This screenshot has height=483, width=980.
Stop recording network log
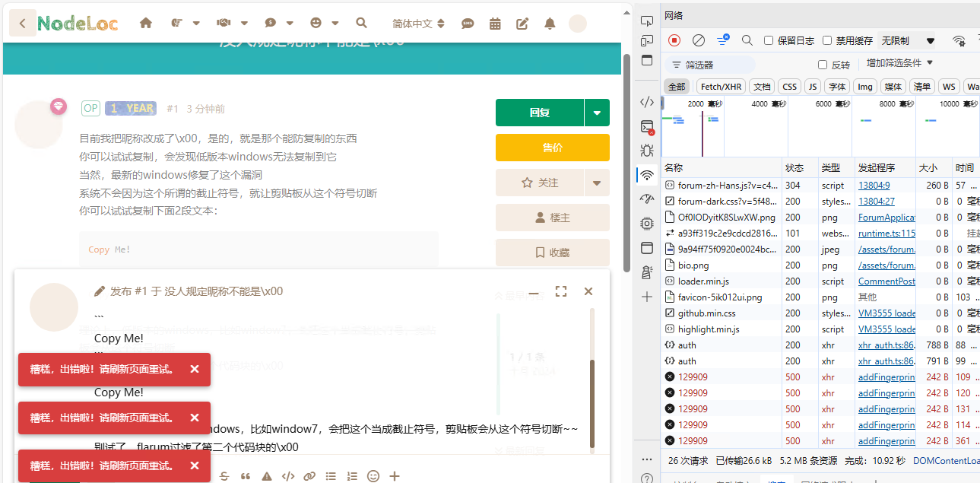click(674, 40)
